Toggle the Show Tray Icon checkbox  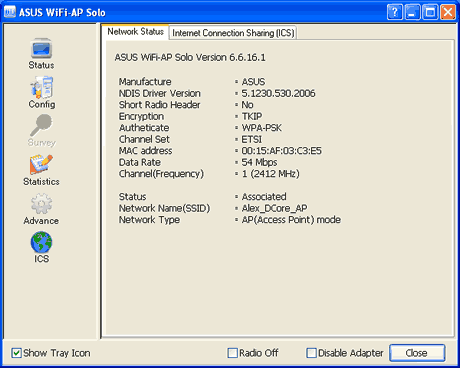[x=16, y=353]
